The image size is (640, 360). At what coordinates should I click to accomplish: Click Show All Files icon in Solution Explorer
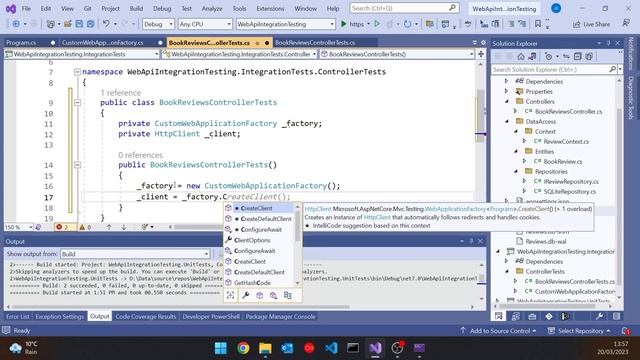point(589,56)
